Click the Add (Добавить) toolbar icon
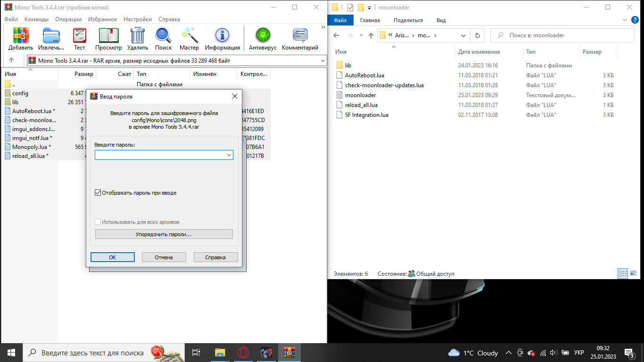644x362 pixels. [20, 36]
